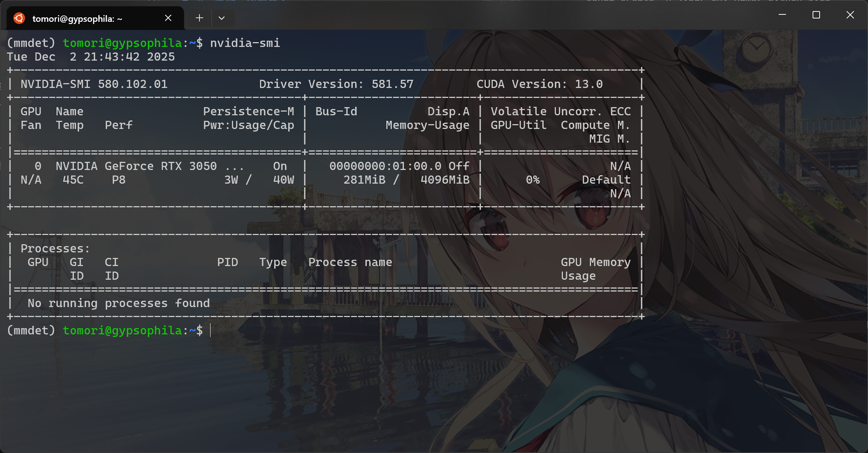The width and height of the screenshot is (868, 453).
Task: Close the tomori@gypsophila tab
Action: pyautogui.click(x=168, y=18)
